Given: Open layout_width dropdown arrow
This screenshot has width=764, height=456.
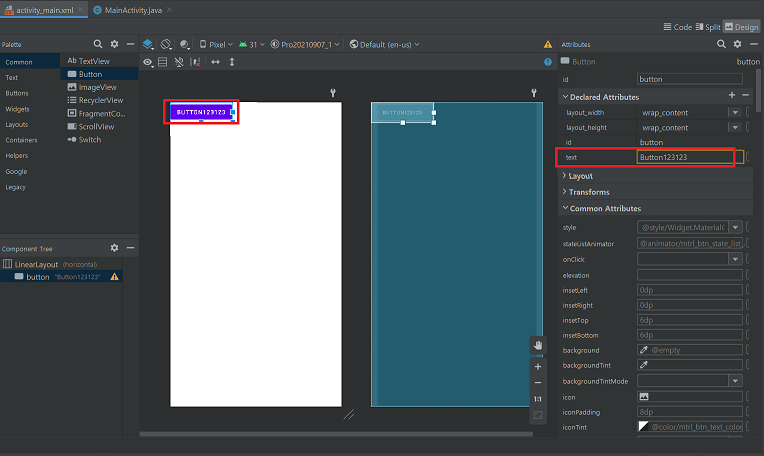Looking at the screenshot, I should pos(735,113).
